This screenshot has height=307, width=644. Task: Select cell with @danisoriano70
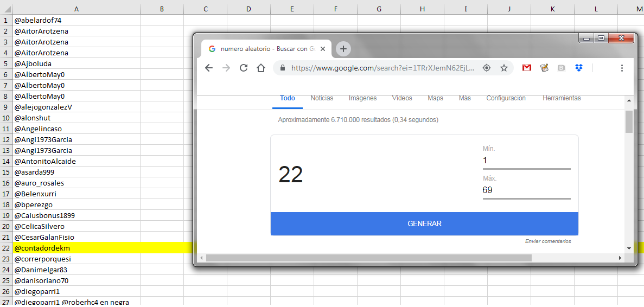tap(76, 281)
